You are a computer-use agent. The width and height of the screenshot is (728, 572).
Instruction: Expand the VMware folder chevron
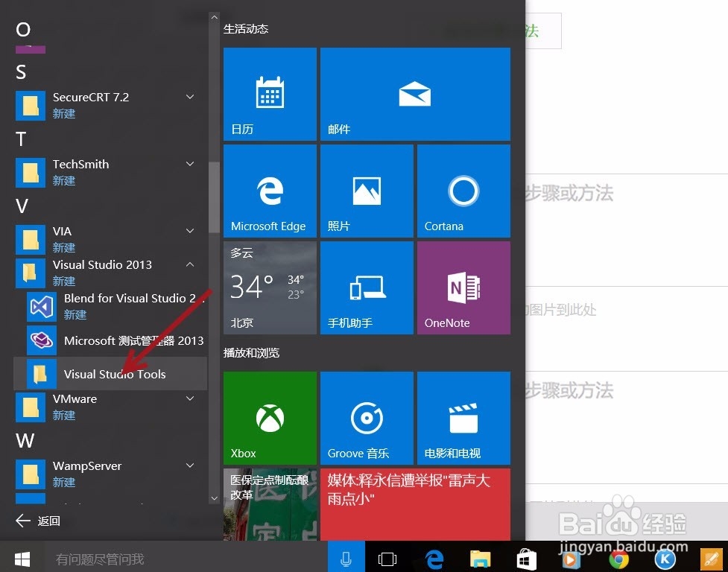point(190,398)
